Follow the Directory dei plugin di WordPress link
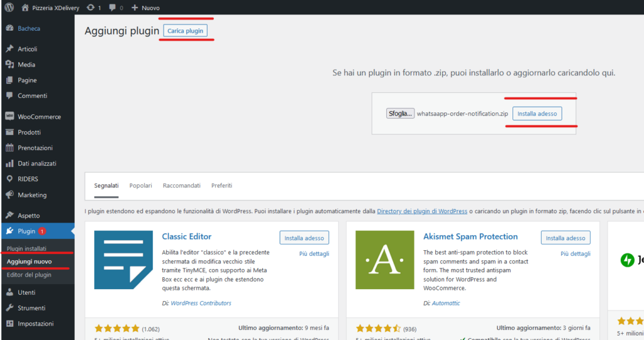 [422, 211]
